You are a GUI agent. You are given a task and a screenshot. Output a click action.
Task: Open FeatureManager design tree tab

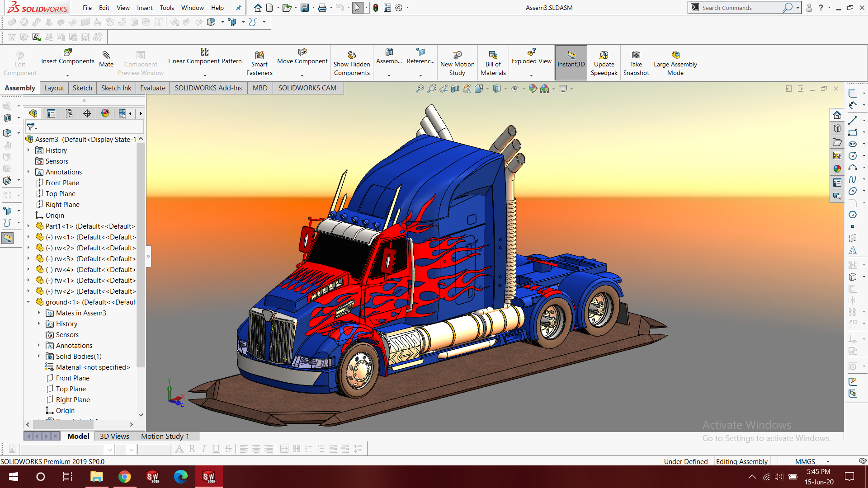[33, 113]
